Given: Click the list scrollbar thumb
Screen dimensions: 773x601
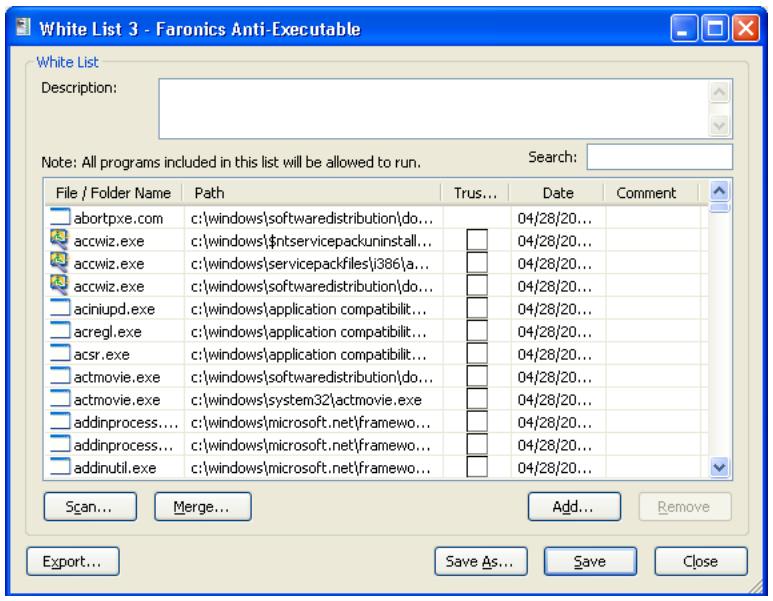Looking at the screenshot, I should (x=719, y=207).
